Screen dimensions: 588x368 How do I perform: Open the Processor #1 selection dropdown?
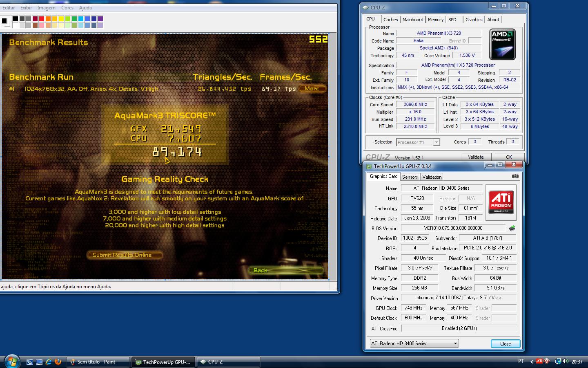pos(418,142)
